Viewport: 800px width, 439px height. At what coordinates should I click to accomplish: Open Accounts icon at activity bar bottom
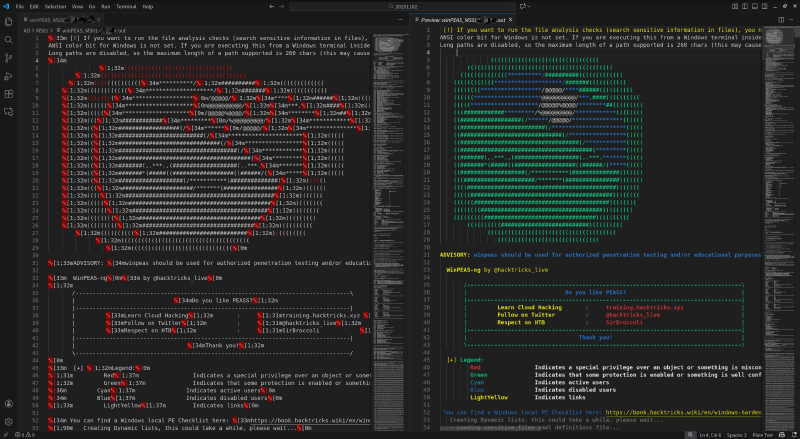pos(7,404)
